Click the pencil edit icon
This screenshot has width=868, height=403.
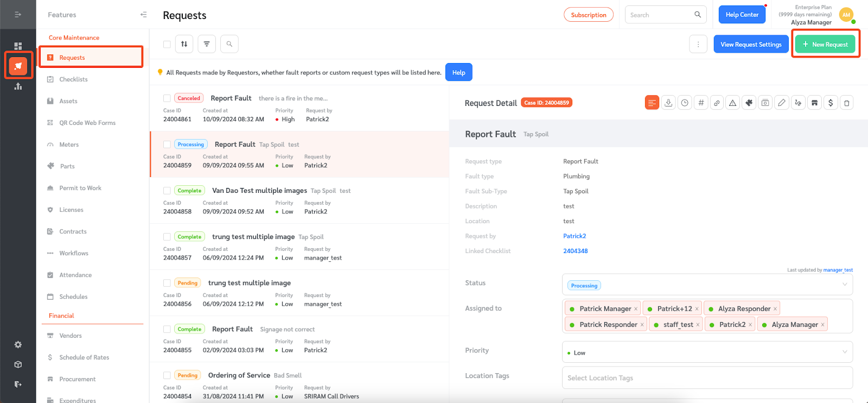(781, 103)
